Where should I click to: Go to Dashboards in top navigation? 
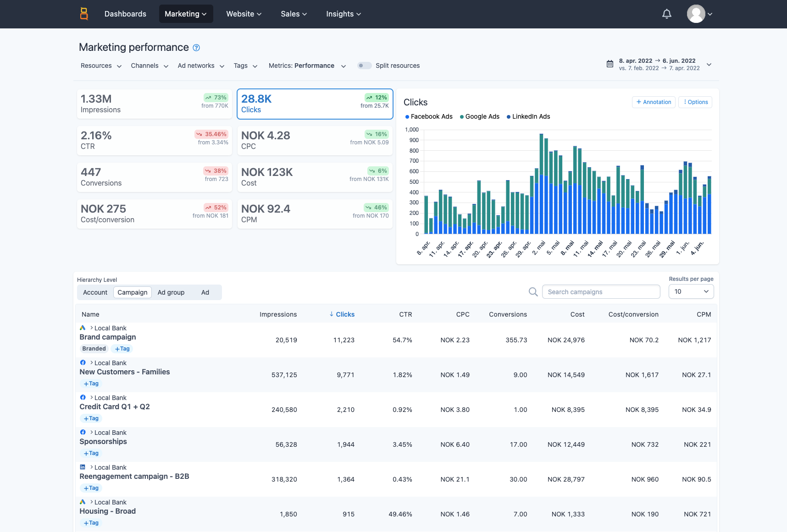pyautogui.click(x=125, y=14)
